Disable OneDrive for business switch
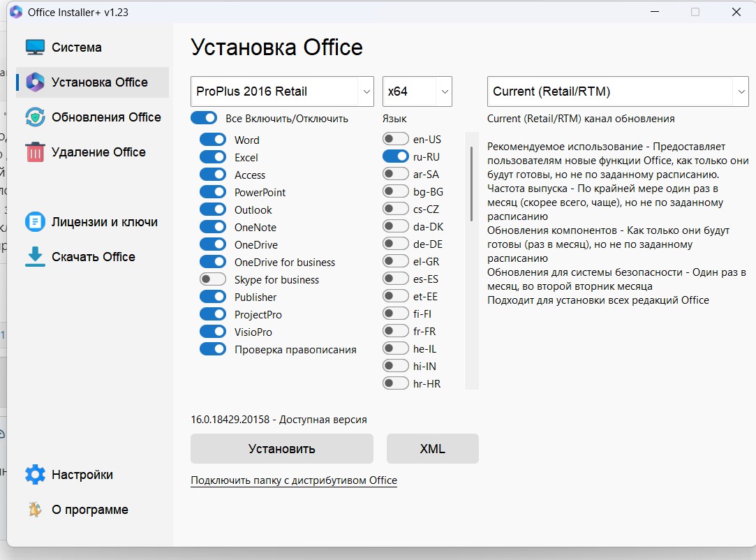Viewport: 756px width, 560px height. tap(213, 262)
